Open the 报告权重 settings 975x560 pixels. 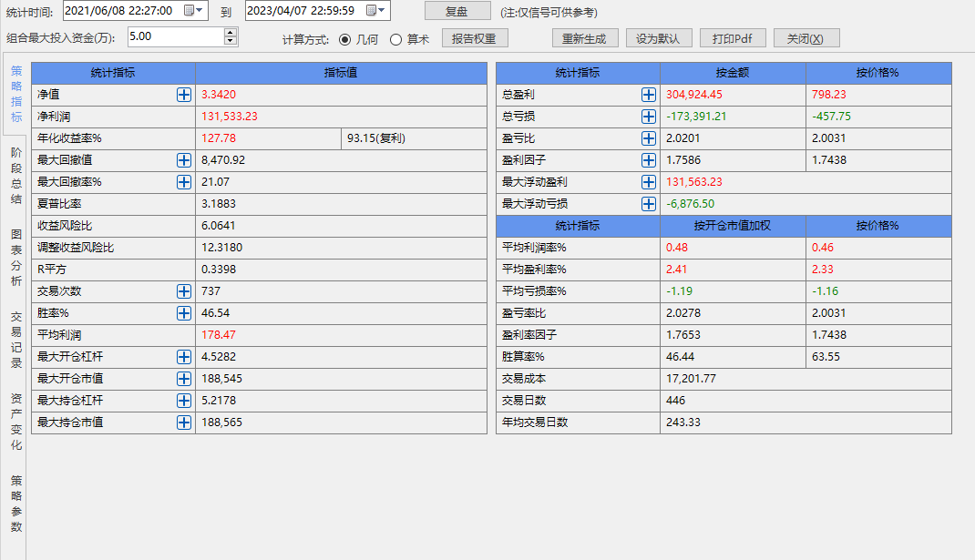click(x=475, y=38)
